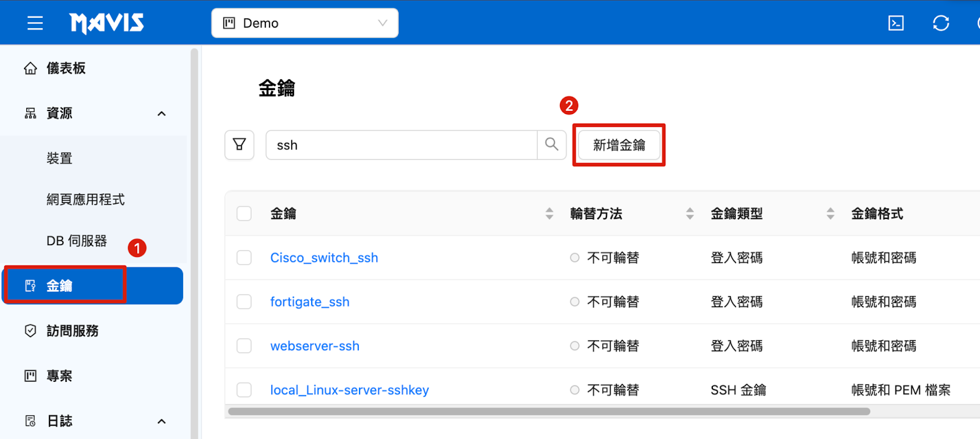Select the webserver-ssh row checkbox
This screenshot has height=439, width=980.
point(244,346)
